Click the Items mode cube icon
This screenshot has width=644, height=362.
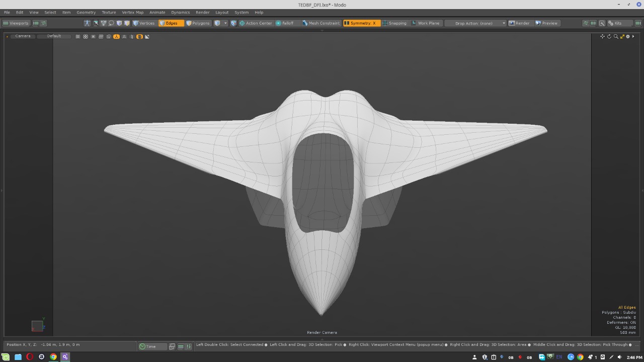pyautogui.click(x=217, y=23)
